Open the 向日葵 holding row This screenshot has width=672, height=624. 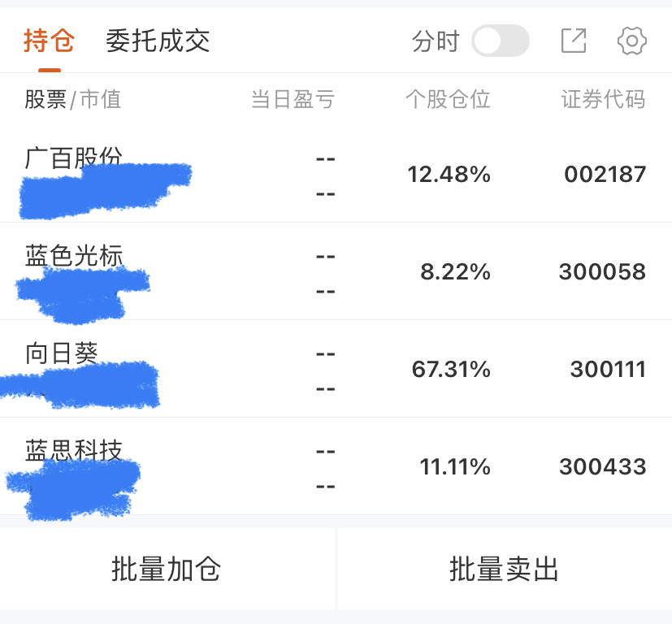[62, 353]
